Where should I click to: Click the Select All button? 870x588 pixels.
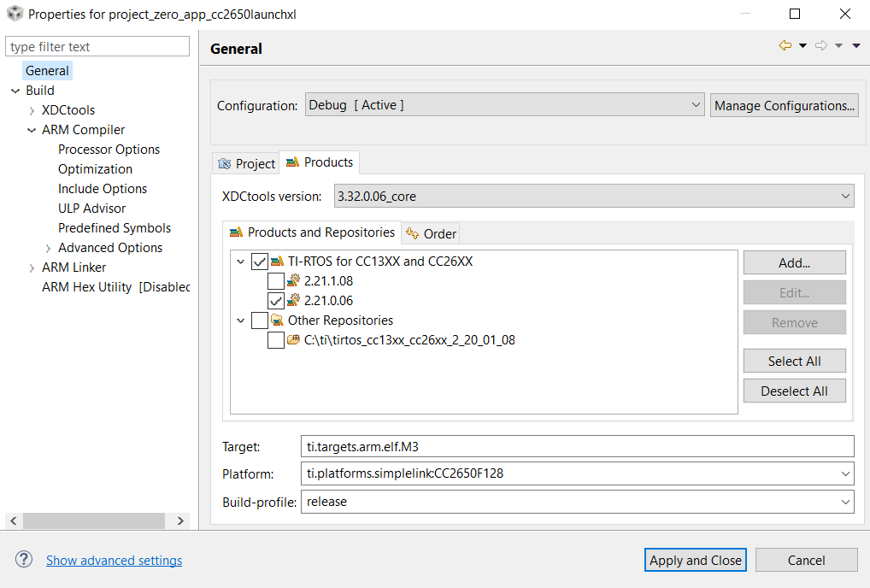tap(795, 362)
